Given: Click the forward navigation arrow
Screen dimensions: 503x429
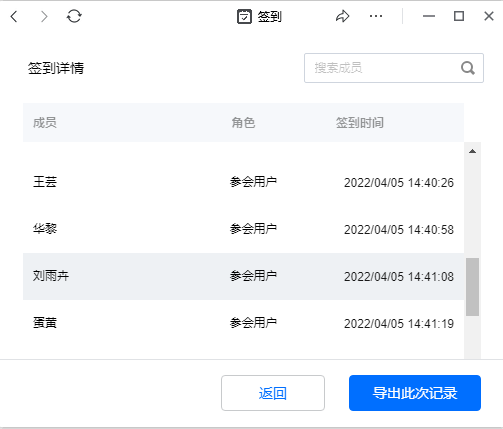Looking at the screenshot, I should 44,16.
